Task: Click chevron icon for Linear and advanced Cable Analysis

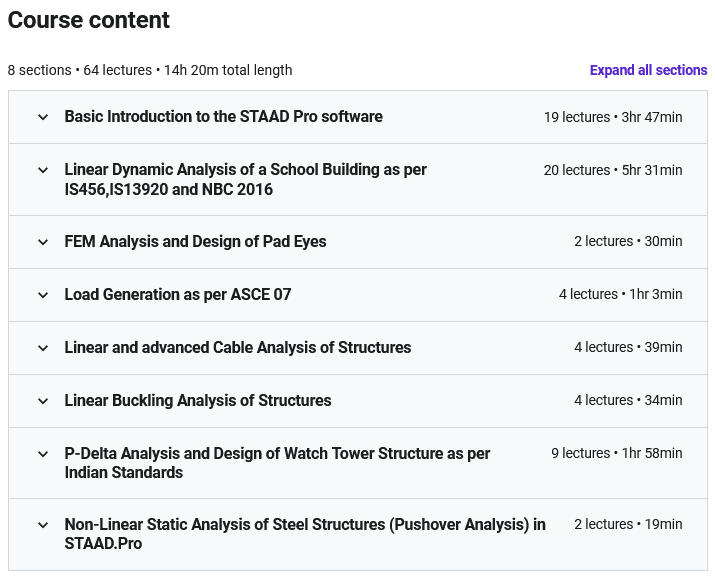Action: coord(43,348)
